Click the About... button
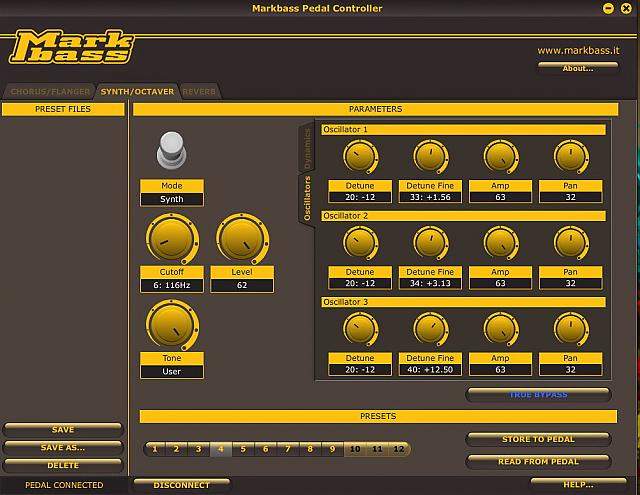Viewport: 640px width, 495px height. coord(578,68)
